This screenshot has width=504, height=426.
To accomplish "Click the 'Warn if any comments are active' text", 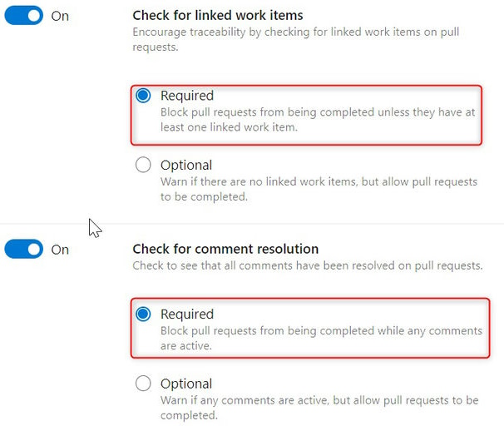I will (x=319, y=400).
